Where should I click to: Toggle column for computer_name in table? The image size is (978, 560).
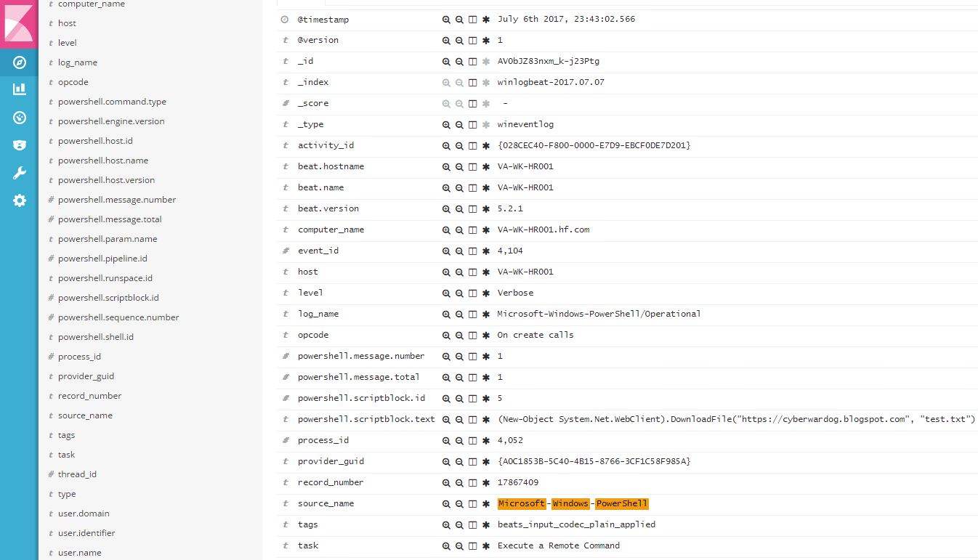coord(472,230)
